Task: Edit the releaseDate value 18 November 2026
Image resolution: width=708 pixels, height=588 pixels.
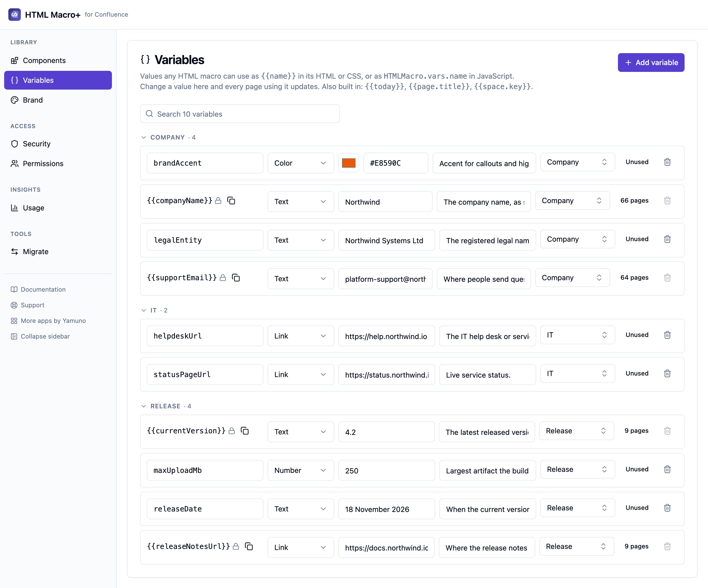Action: click(x=386, y=509)
